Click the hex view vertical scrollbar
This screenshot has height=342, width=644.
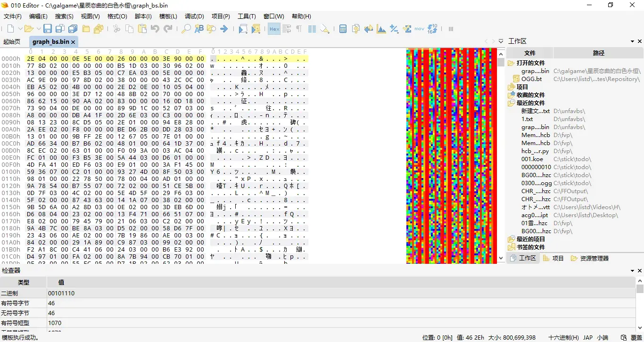click(x=501, y=155)
